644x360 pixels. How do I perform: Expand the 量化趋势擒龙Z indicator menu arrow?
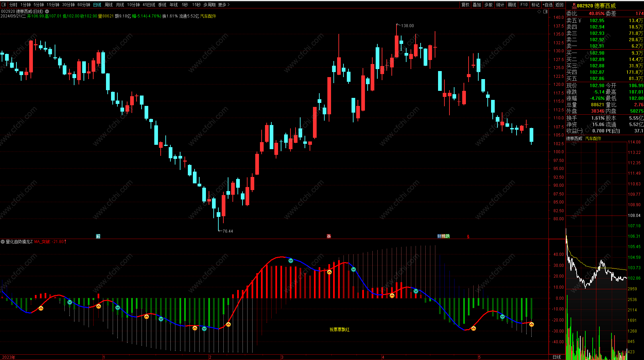[x=3, y=242]
